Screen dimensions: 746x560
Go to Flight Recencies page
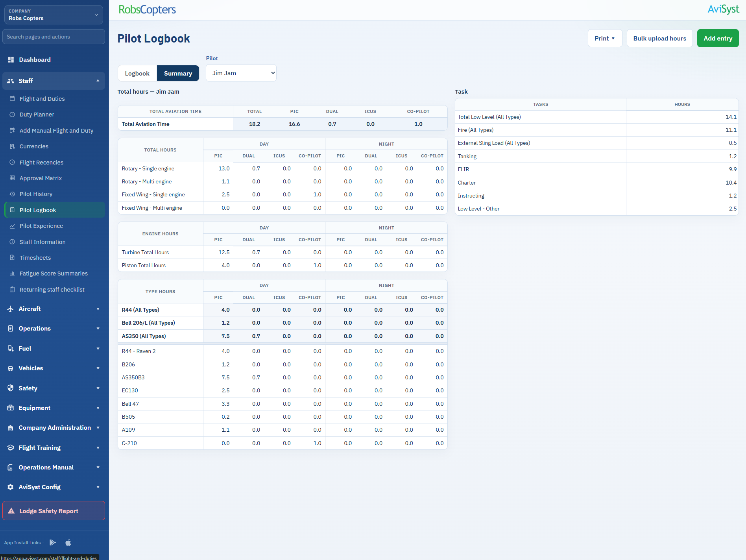55,162
